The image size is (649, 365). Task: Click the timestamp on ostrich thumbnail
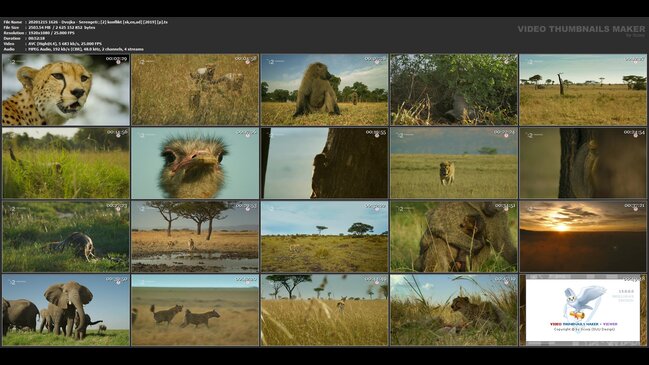tap(247, 132)
